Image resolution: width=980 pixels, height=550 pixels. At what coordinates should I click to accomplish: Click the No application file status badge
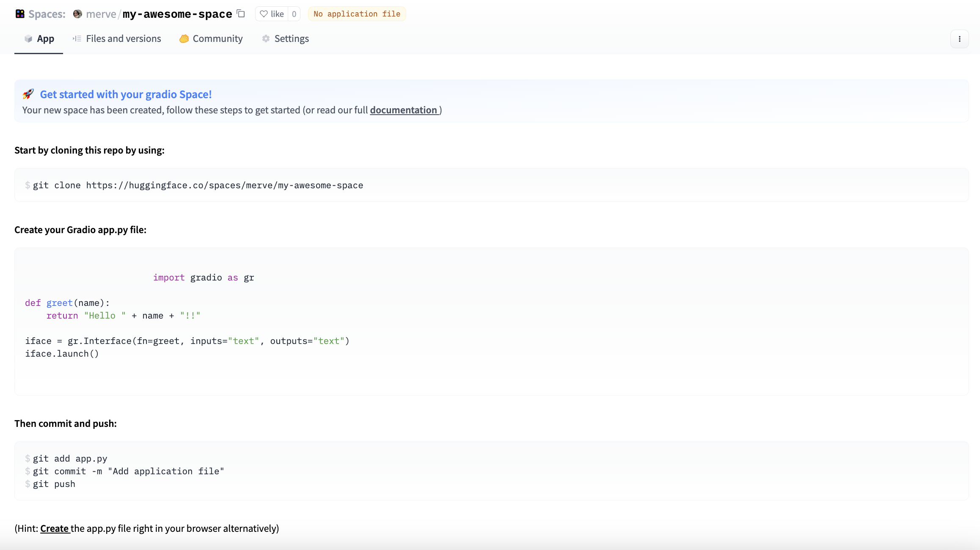pyautogui.click(x=357, y=14)
